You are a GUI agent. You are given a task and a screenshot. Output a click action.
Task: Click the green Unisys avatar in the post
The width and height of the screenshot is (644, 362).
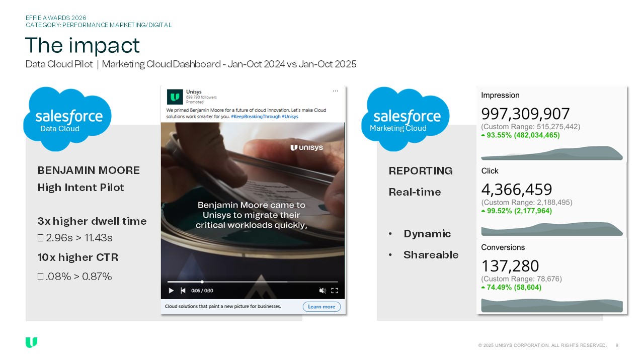point(175,97)
